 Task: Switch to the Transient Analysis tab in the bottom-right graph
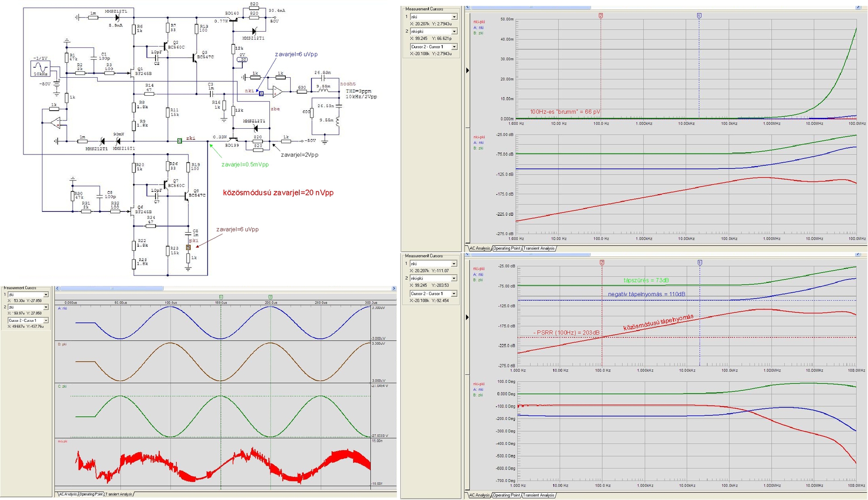tap(539, 495)
